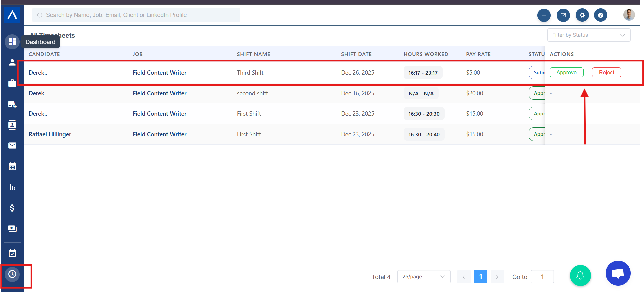Viewport: 644px width, 292px height.
Task: Open the chat support bubble
Action: pos(618,273)
